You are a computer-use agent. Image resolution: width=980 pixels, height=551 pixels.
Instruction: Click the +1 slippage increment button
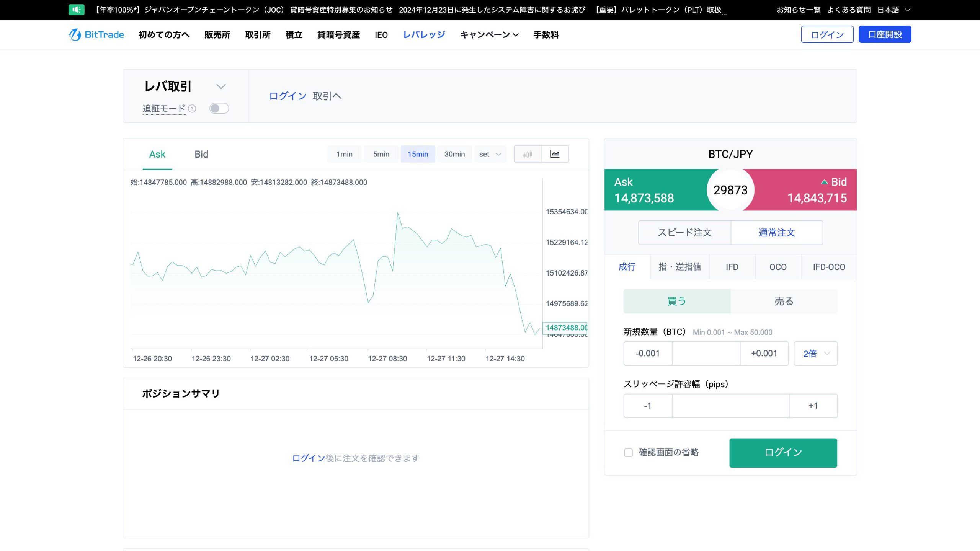point(813,406)
